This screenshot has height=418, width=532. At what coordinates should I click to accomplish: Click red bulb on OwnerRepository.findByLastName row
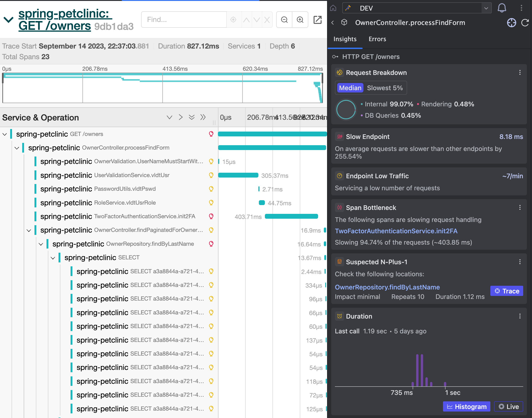click(211, 244)
